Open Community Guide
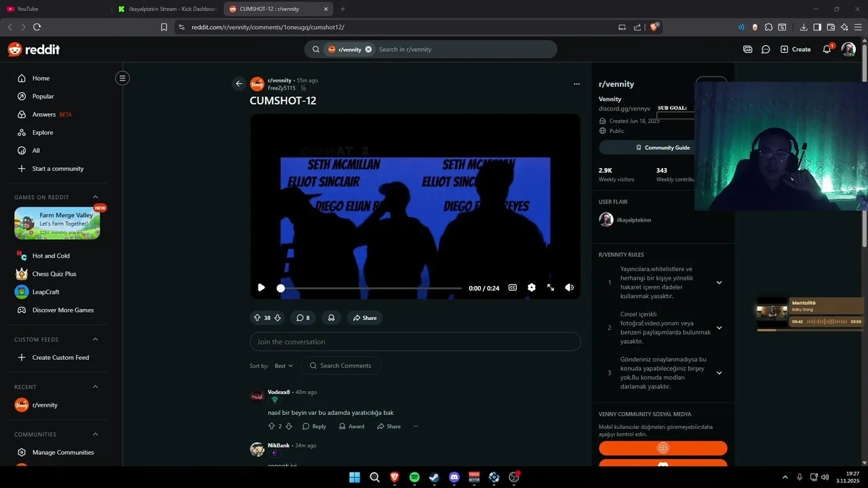 tap(663, 148)
